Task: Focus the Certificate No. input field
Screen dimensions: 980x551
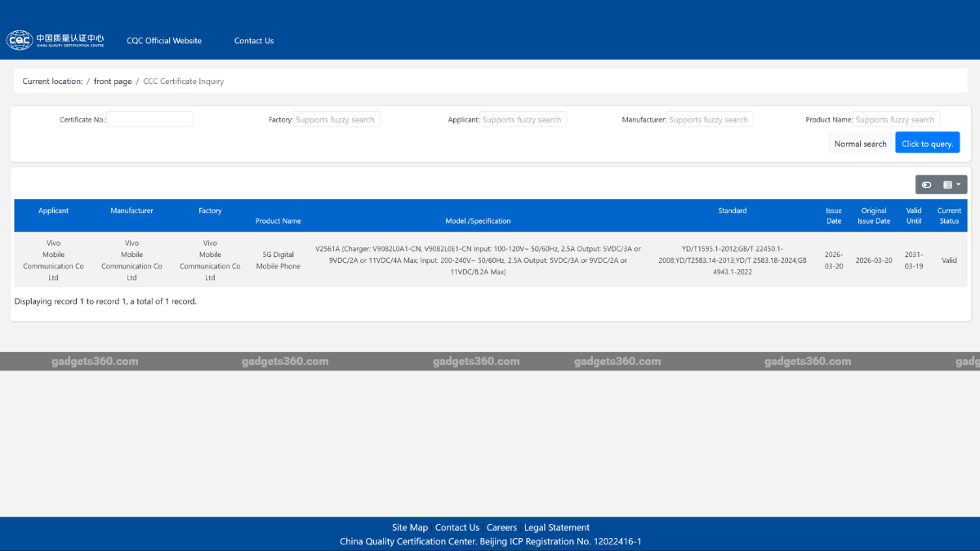Action: (150, 119)
